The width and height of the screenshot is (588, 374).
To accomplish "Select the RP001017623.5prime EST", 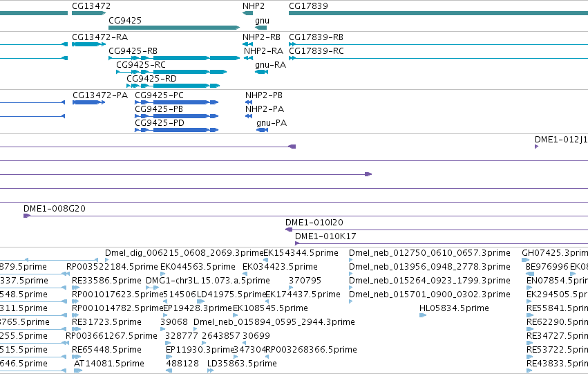I will (x=117, y=294).
